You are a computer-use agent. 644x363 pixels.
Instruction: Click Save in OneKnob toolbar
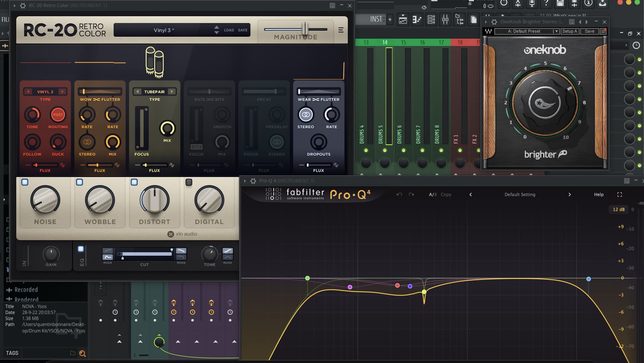click(x=590, y=31)
